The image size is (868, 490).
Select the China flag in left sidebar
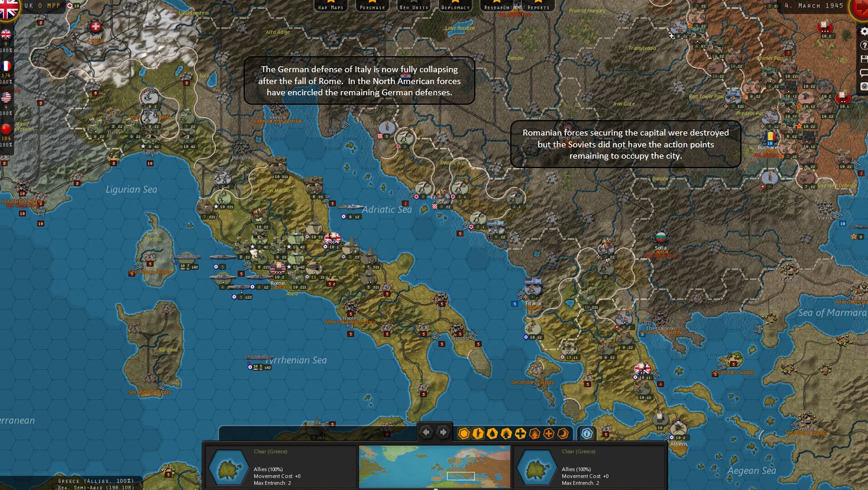(x=6, y=128)
